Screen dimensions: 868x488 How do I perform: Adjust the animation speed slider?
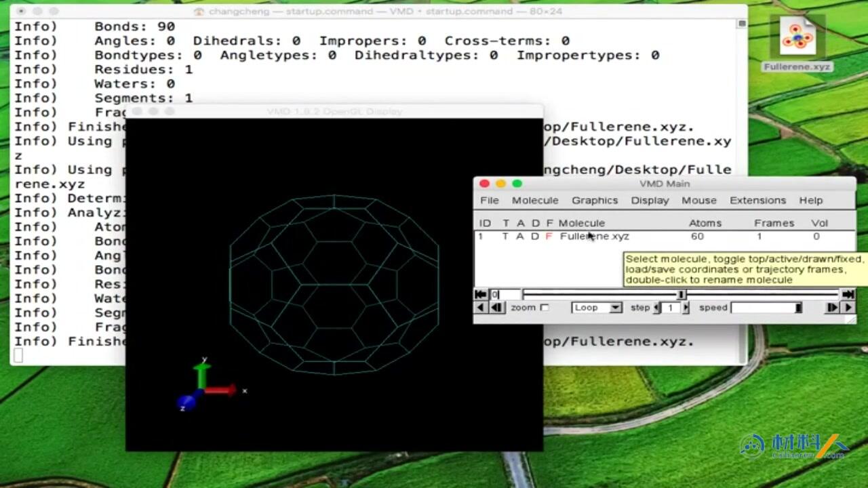coord(767,308)
